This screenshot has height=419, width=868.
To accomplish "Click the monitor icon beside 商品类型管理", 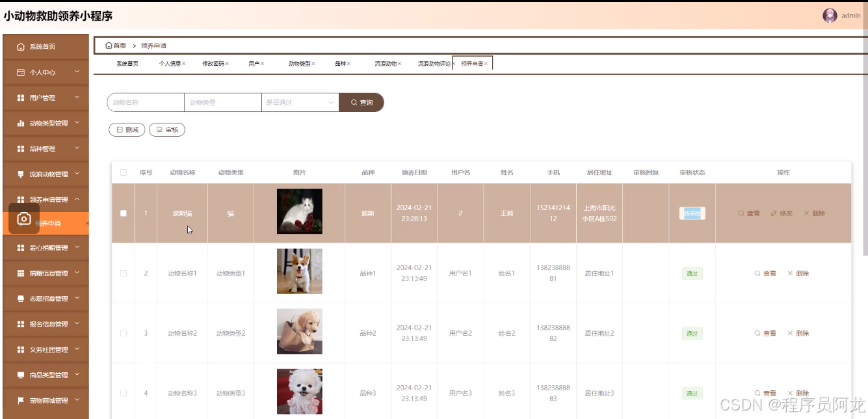I will tap(21, 375).
